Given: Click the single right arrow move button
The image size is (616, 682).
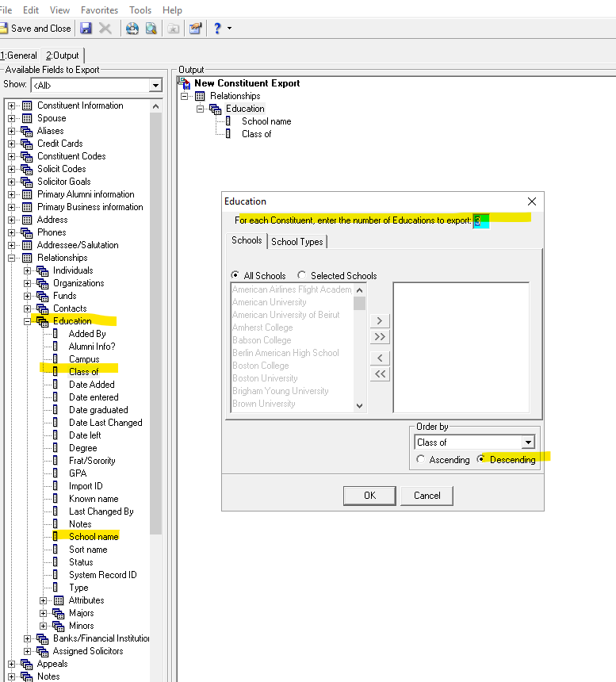Looking at the screenshot, I should [380, 321].
